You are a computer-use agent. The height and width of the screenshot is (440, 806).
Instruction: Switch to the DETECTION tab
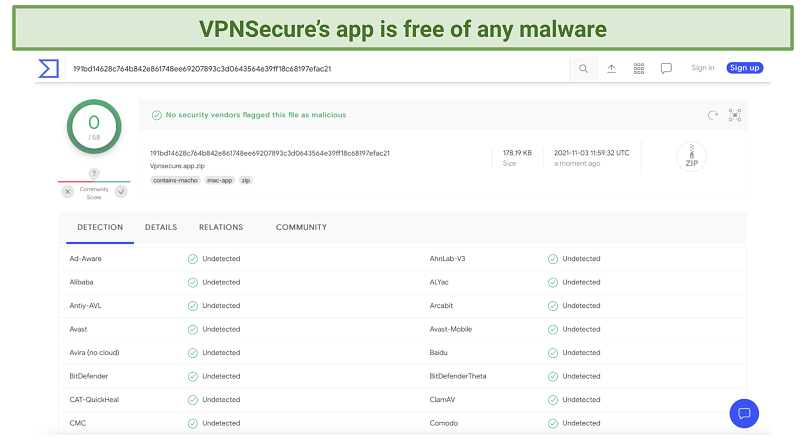point(100,227)
